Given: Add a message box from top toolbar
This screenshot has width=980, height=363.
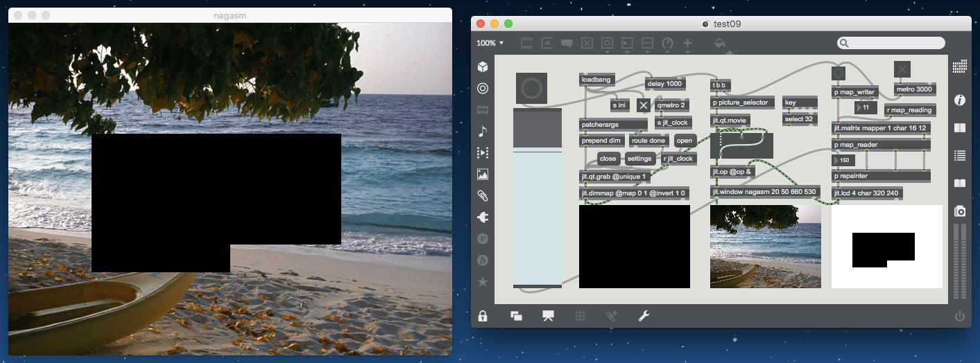Looking at the screenshot, I should tap(547, 43).
